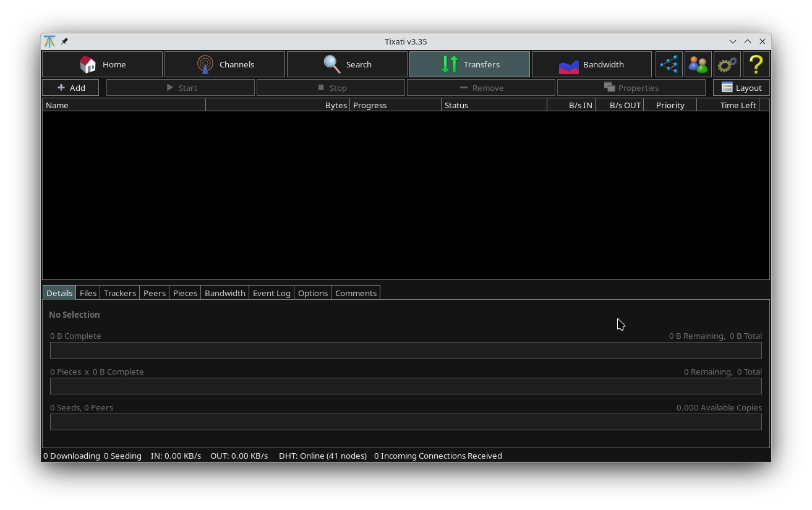The width and height of the screenshot is (812, 510).
Task: Click the Tixati logo in title bar
Action: point(49,41)
